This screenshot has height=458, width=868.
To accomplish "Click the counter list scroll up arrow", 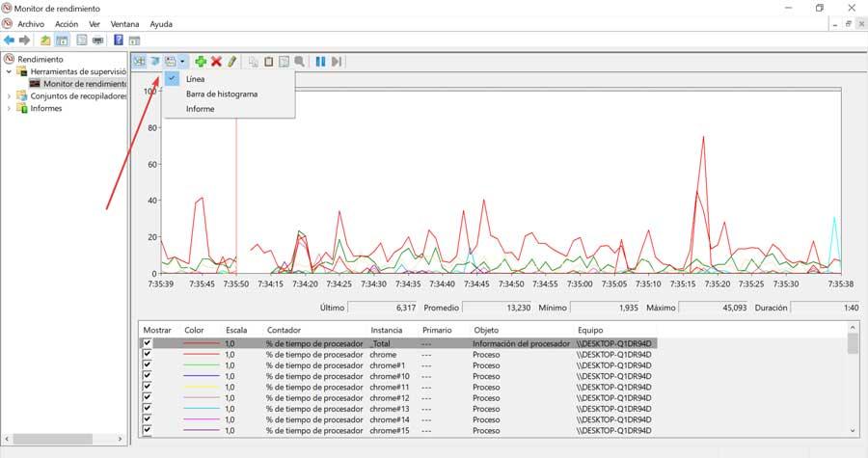I will click(854, 328).
